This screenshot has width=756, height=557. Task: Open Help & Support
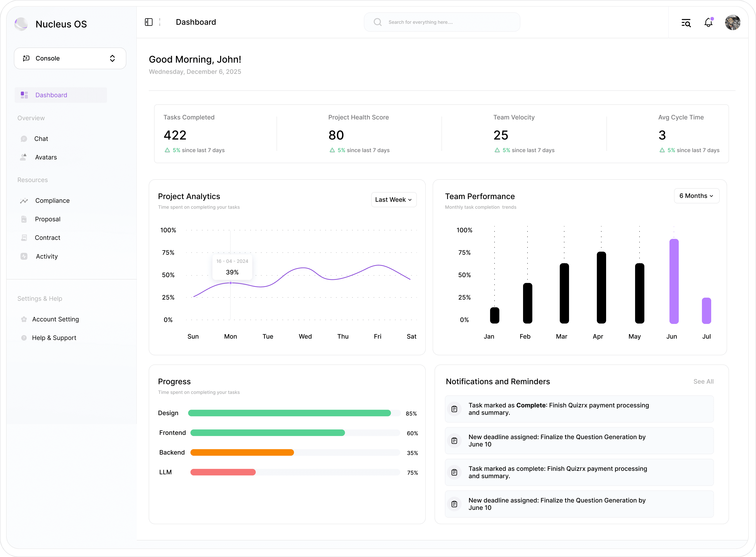pyautogui.click(x=54, y=338)
